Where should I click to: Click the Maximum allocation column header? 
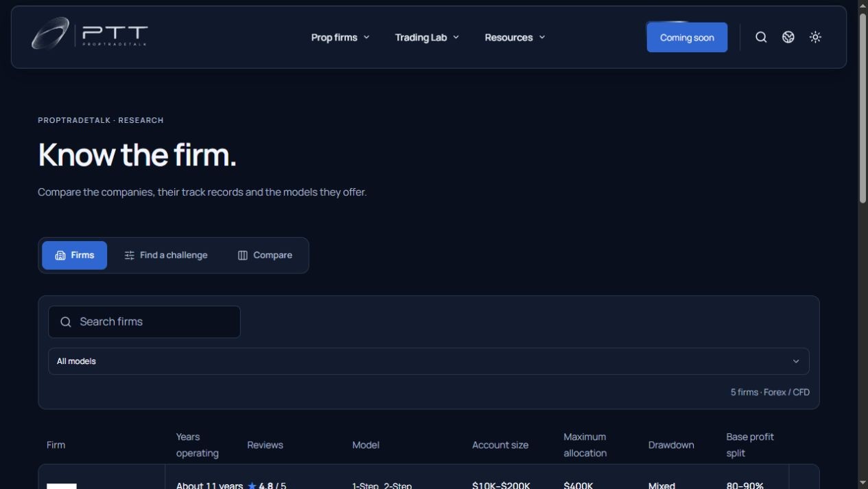tap(585, 445)
